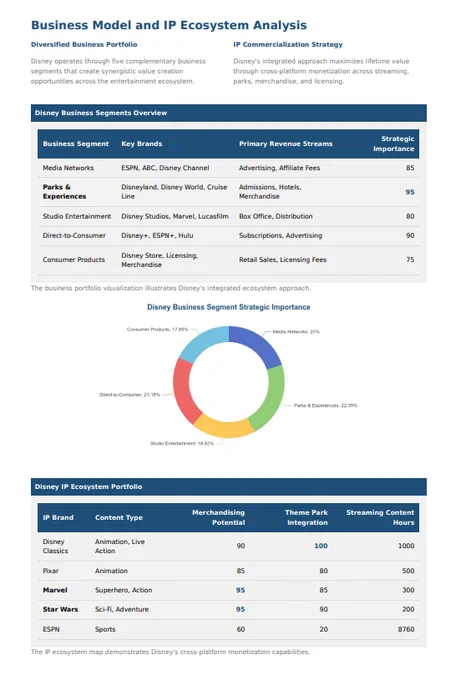Select the "Pixar" brand cell

click(50, 571)
